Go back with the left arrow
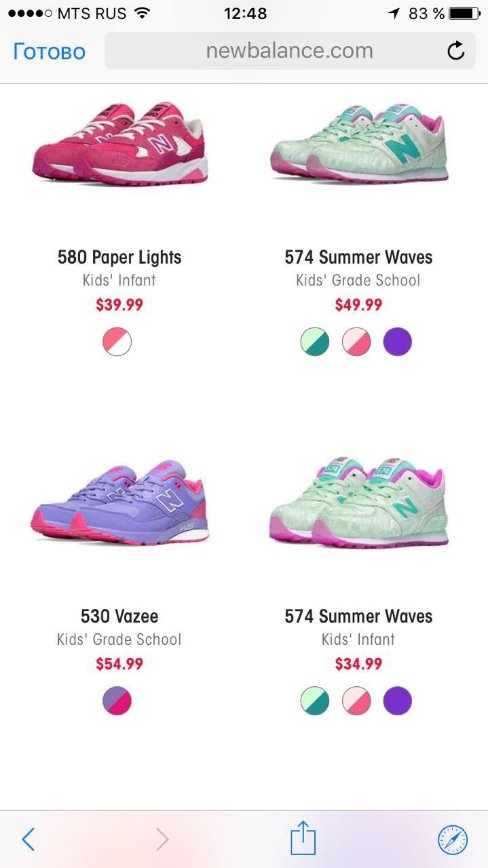 pyautogui.click(x=28, y=840)
